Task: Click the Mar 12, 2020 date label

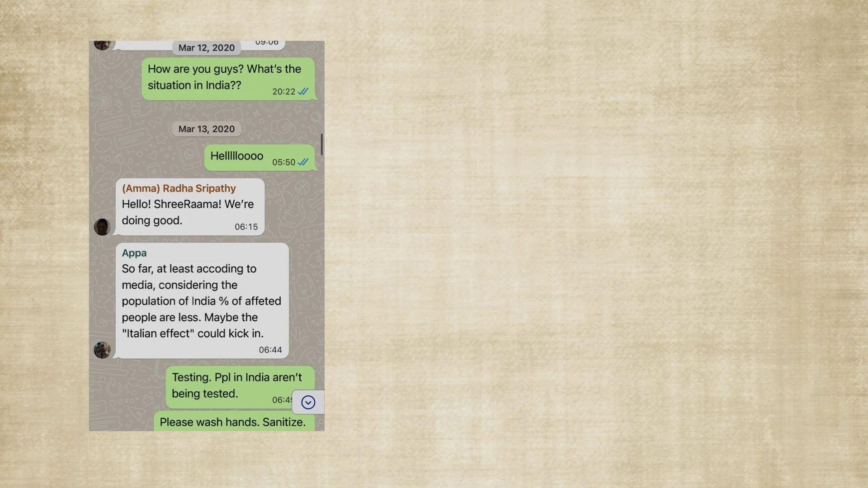Action: point(207,48)
